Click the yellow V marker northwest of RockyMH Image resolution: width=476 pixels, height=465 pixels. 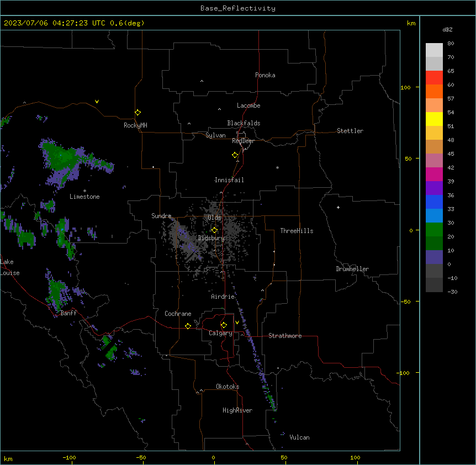point(97,102)
